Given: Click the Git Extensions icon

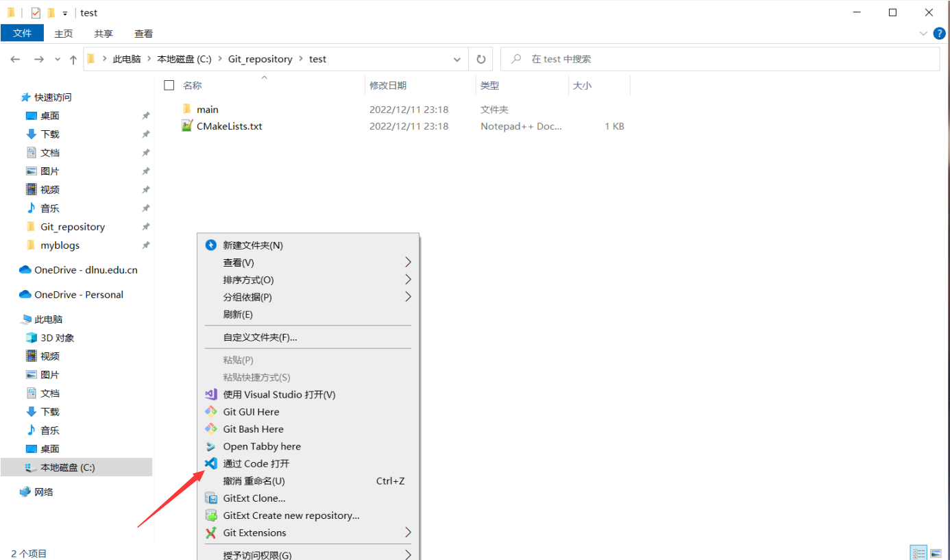Looking at the screenshot, I should click(211, 533).
